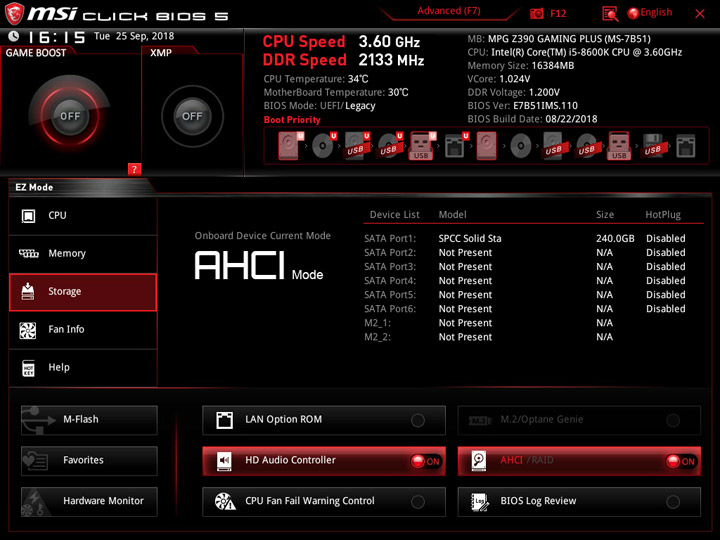
Task: Enable CPU Fan Fail Warning Control
Action: click(x=324, y=501)
